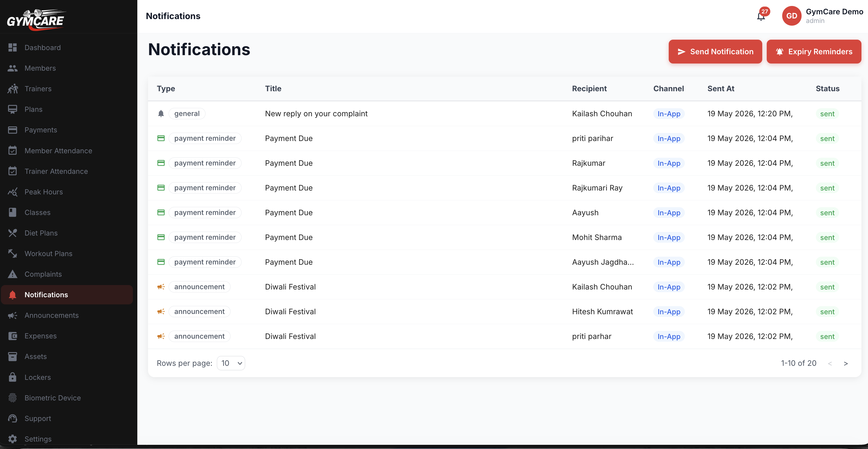Click the Support headset icon
Screen dimensions: 868x449
[x=13, y=418]
